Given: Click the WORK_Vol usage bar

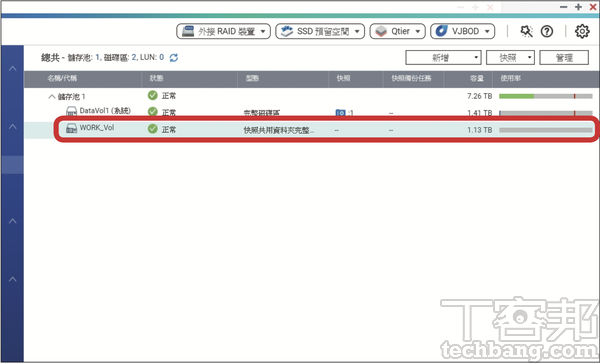Looking at the screenshot, I should 546,130.
